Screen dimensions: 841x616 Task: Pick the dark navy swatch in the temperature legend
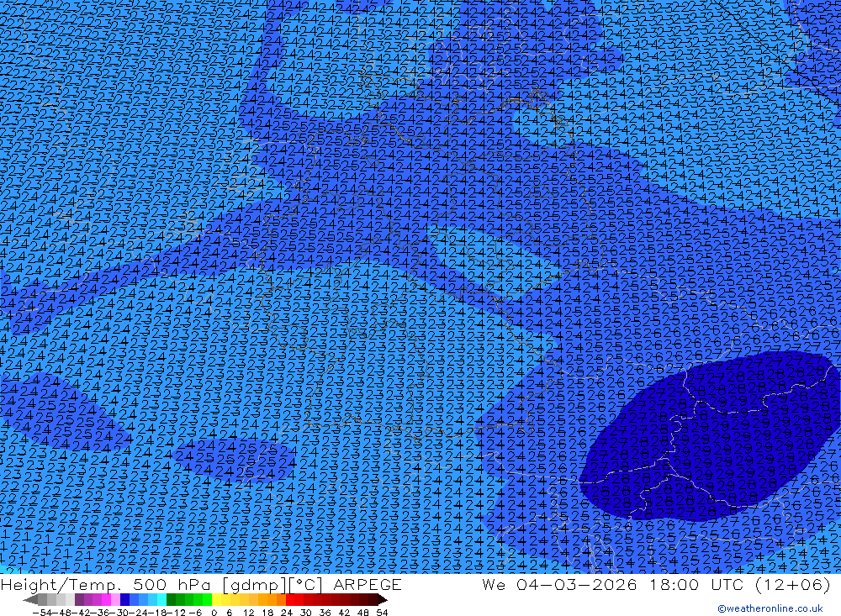click(x=124, y=600)
